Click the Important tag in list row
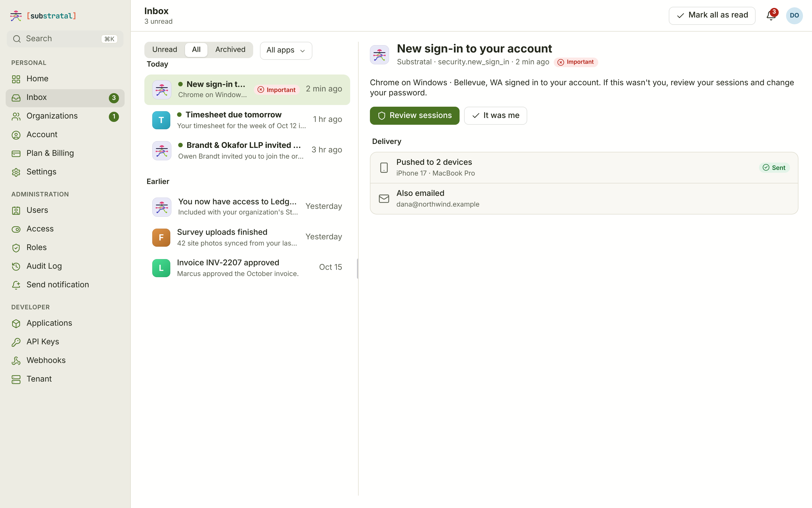Image resolution: width=812 pixels, height=508 pixels. 277,90
